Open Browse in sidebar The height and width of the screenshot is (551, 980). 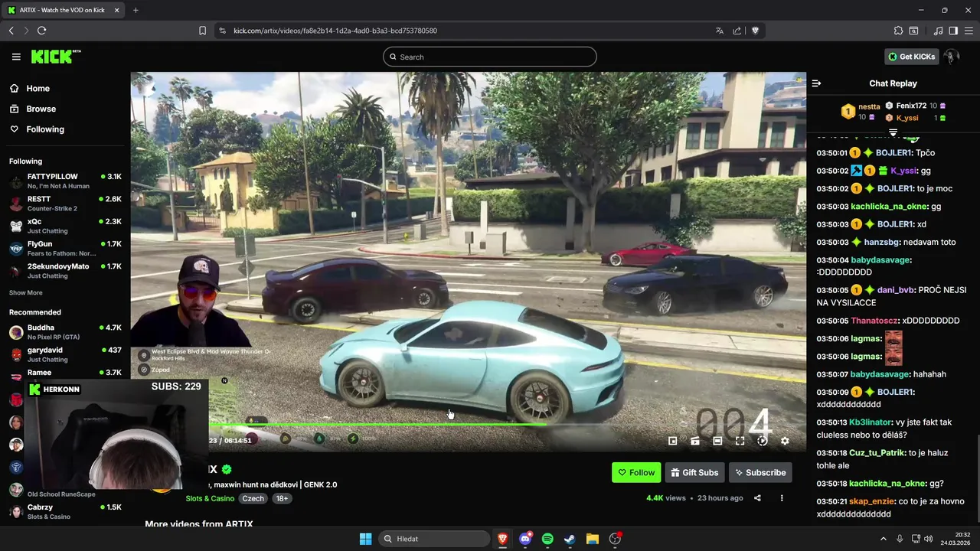[x=41, y=109]
